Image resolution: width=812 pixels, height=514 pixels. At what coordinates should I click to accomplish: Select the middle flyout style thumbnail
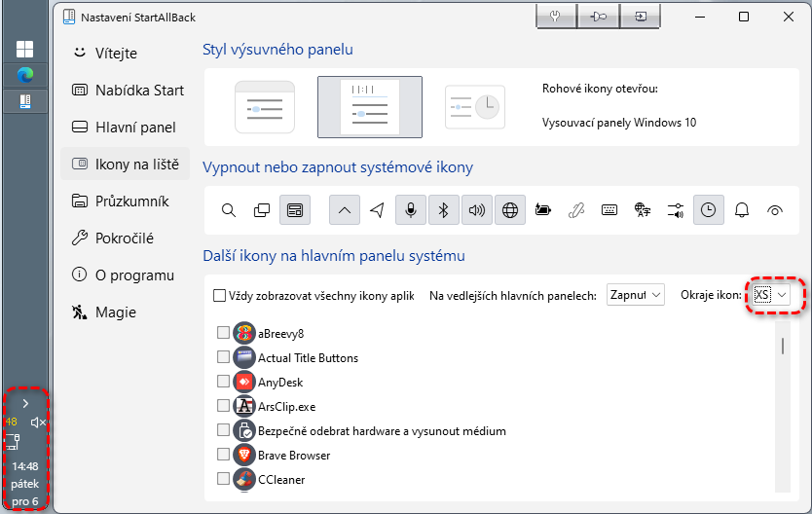pyautogui.click(x=370, y=107)
